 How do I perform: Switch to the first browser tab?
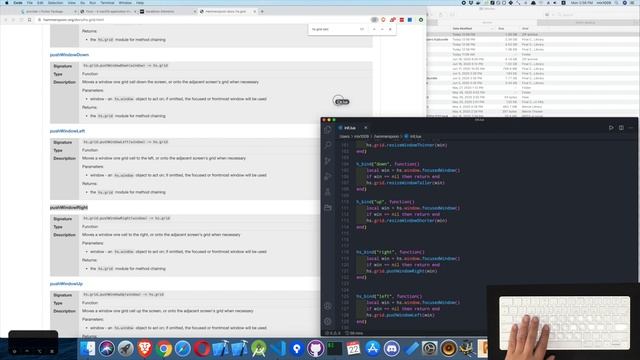tap(48, 11)
